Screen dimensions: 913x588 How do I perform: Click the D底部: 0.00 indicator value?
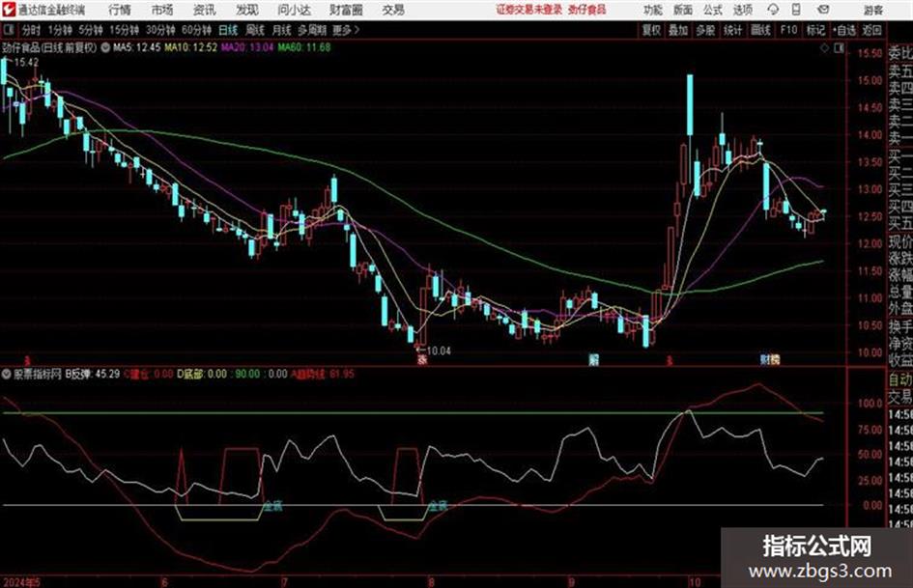202,374
